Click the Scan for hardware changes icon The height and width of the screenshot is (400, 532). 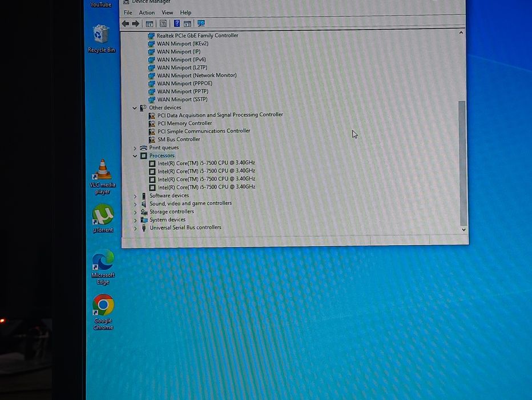tap(201, 23)
